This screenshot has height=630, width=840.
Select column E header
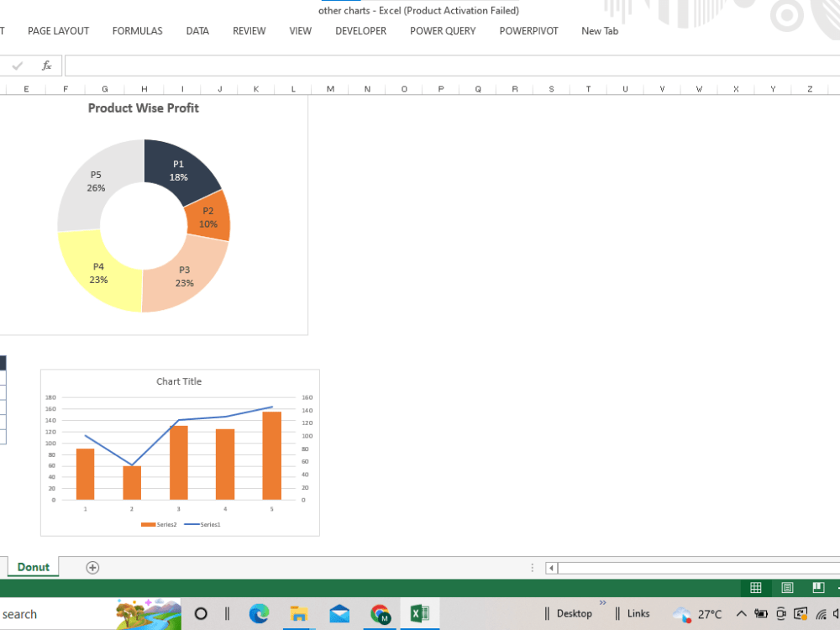click(x=26, y=89)
